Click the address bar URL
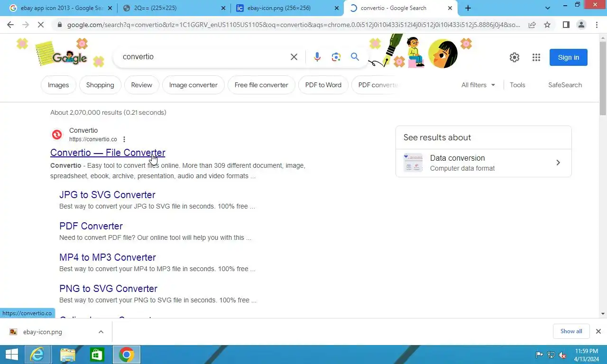This screenshot has width=607, height=364. pos(294,25)
